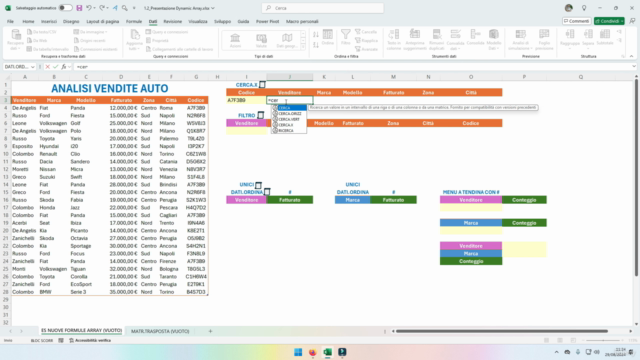Collapse the ribbon with the chevron arrow

pos(631,56)
